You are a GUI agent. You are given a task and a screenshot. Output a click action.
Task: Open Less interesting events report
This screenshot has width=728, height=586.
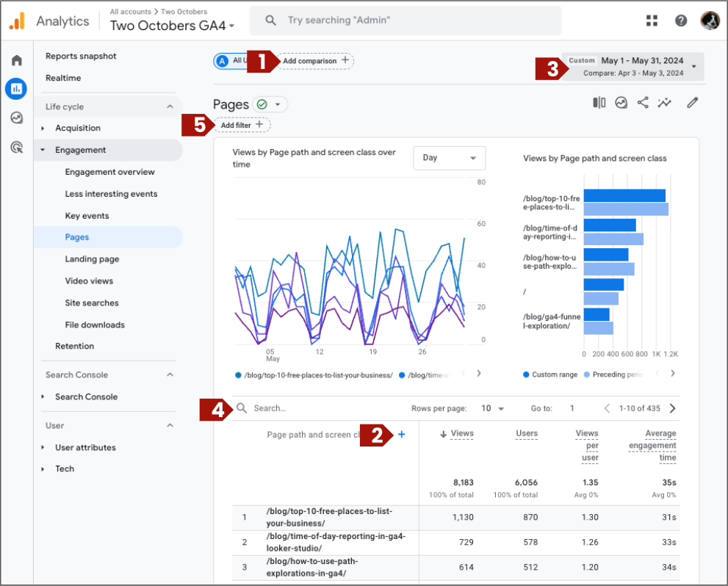(x=111, y=194)
